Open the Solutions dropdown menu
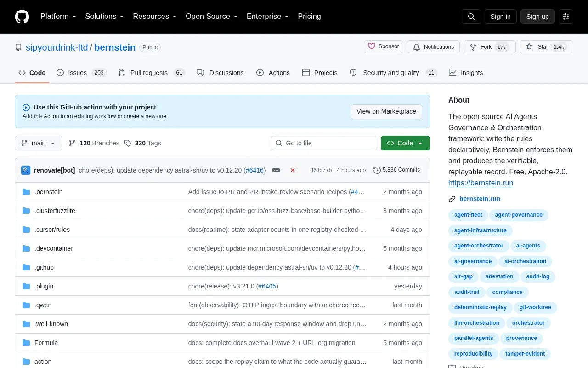Viewport: 588px width, 368px height. 105,17
